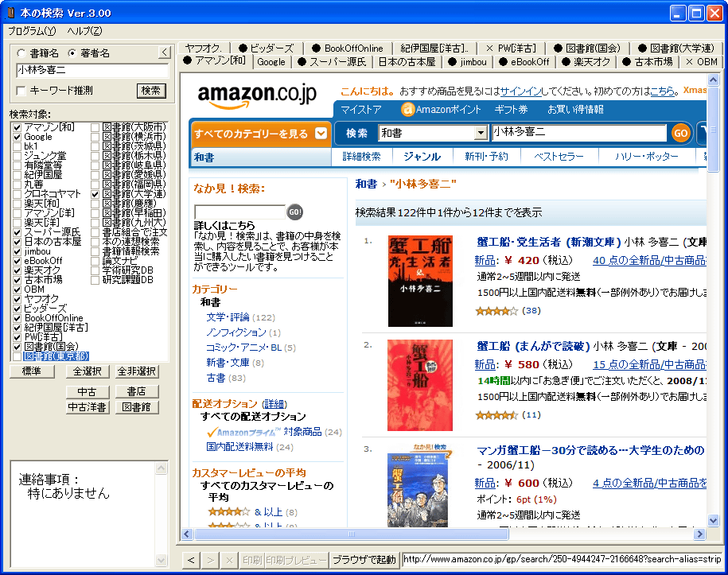Click the 中古洋書 preset button
Viewport: 728px width, 575px height.
coord(88,407)
